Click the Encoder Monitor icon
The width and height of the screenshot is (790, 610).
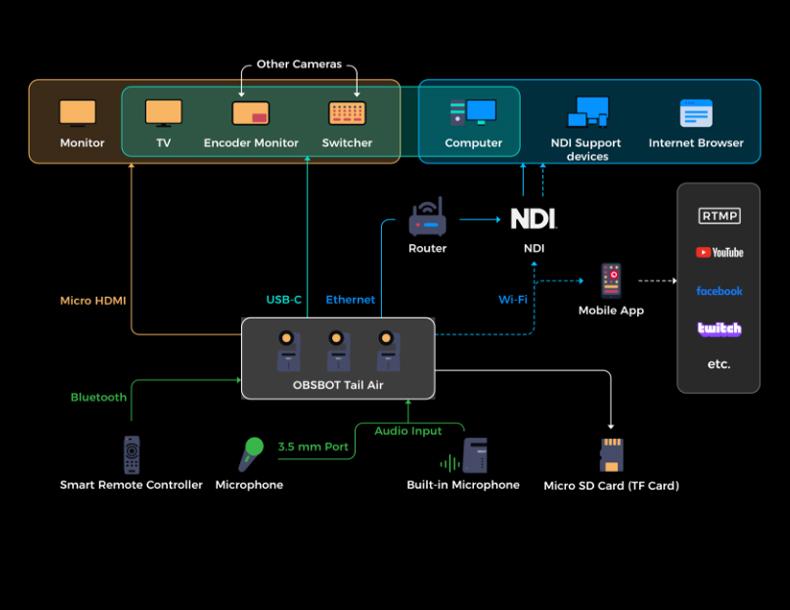(x=251, y=113)
